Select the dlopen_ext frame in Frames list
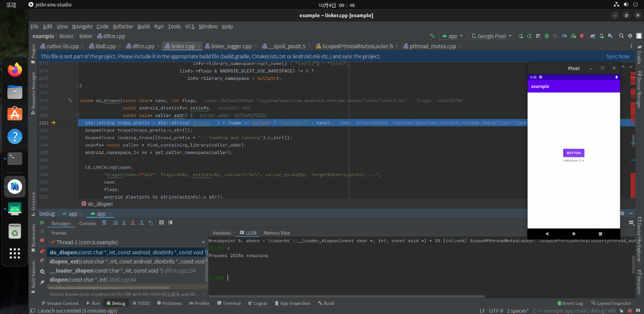 [127, 261]
